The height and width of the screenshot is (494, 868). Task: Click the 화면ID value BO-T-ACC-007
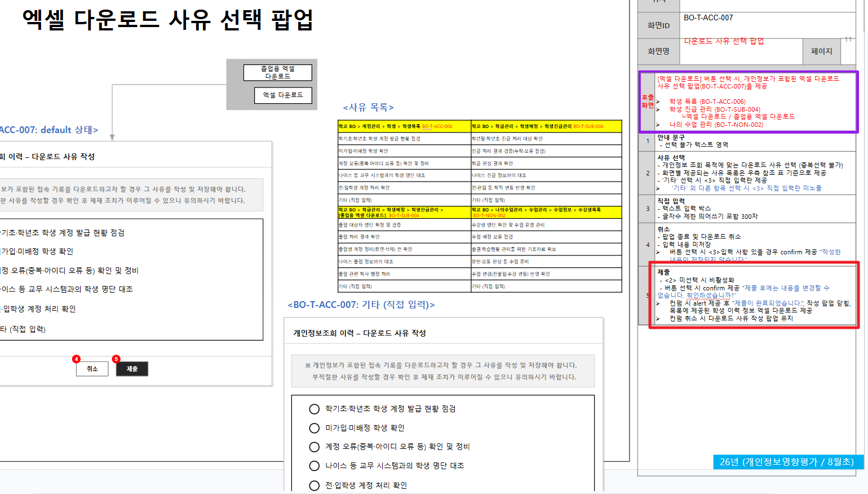(x=708, y=18)
